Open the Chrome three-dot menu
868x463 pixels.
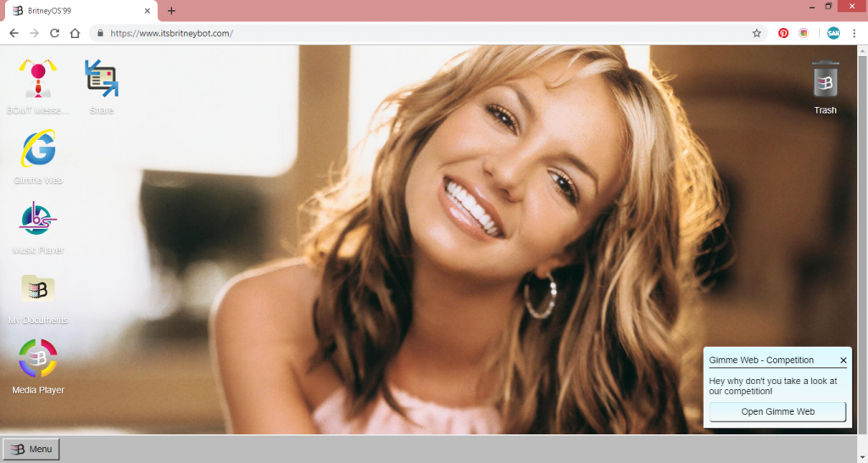[x=854, y=33]
